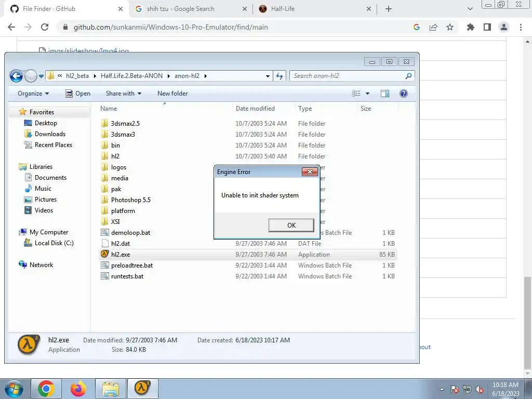Select the media folder
The image size is (532, 399).
(119, 178)
